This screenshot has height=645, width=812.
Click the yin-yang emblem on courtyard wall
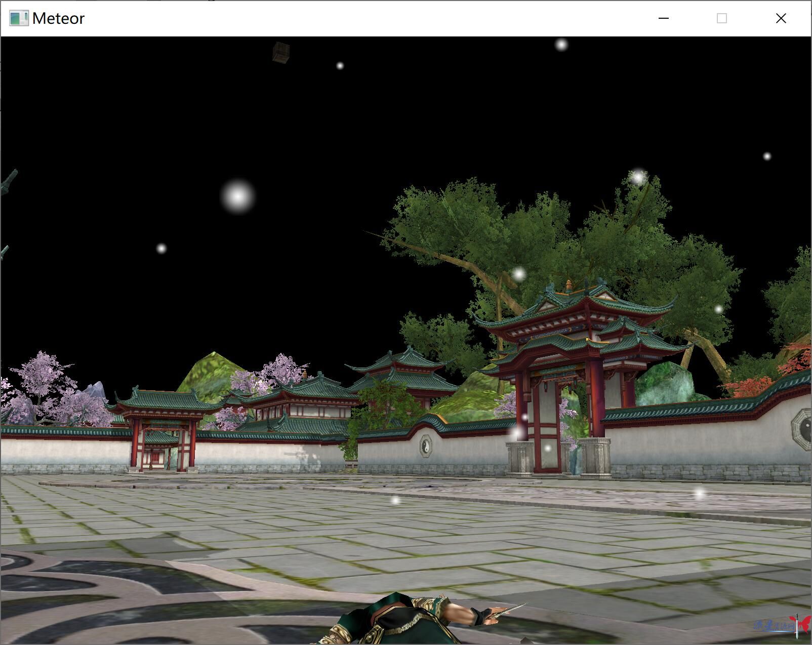click(426, 446)
